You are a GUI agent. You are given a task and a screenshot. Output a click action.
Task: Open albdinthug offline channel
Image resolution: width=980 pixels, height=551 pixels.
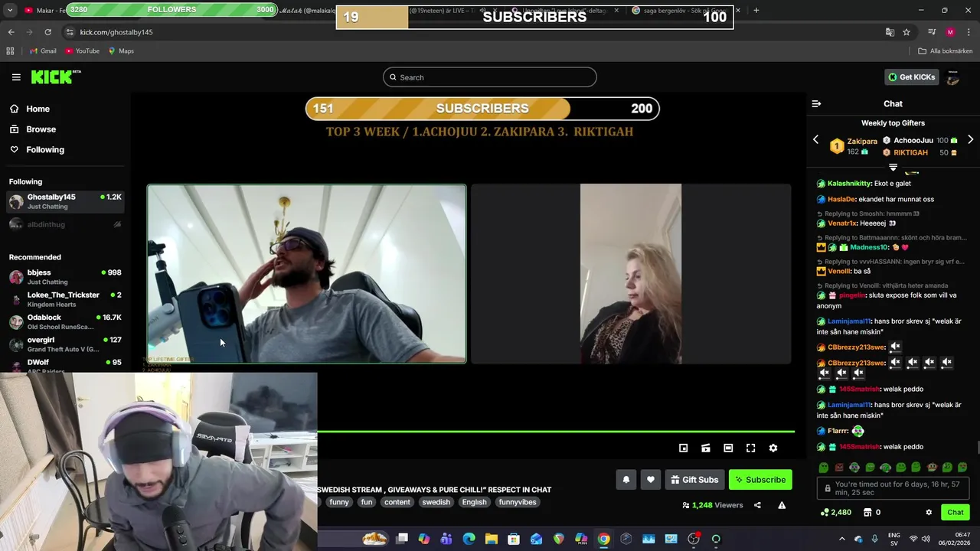tap(65, 224)
